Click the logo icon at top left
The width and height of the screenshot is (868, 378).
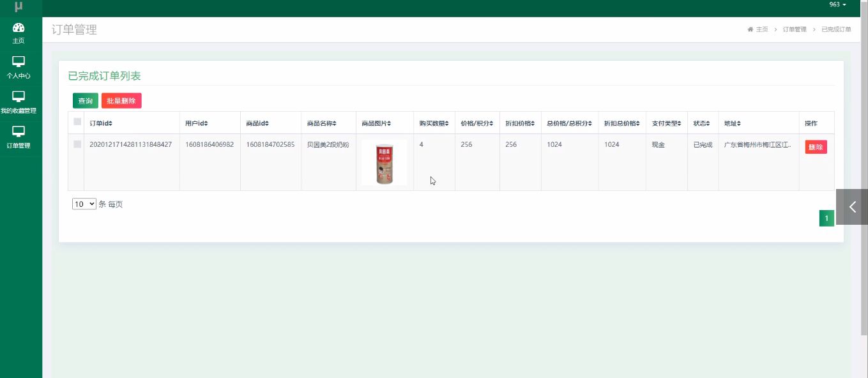19,6
